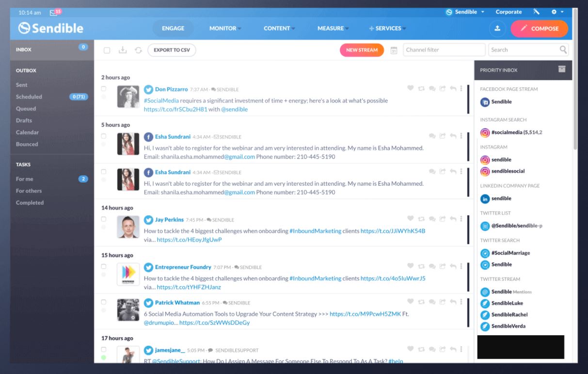The height and width of the screenshot is (374, 588).
Task: Share the Patrick Whatman tweet
Action: (443, 302)
